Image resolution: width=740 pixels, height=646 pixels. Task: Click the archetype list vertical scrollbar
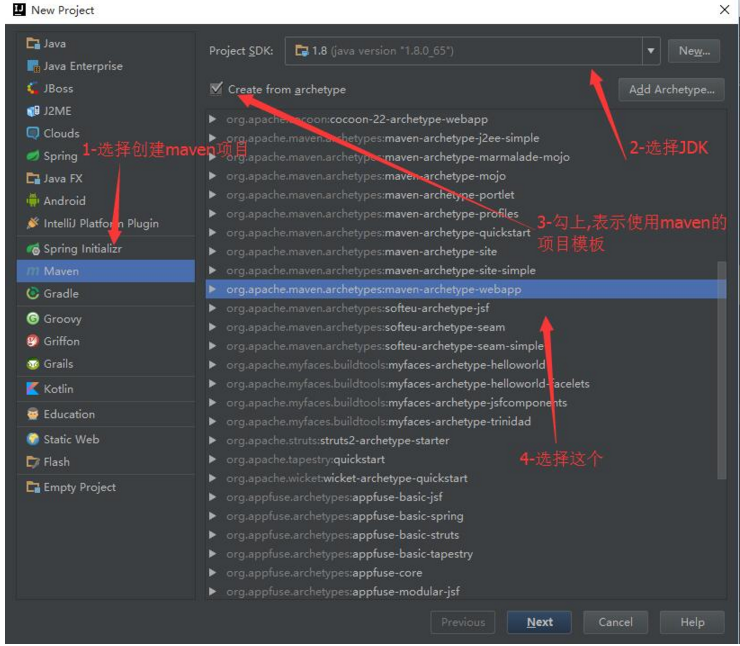click(722, 370)
